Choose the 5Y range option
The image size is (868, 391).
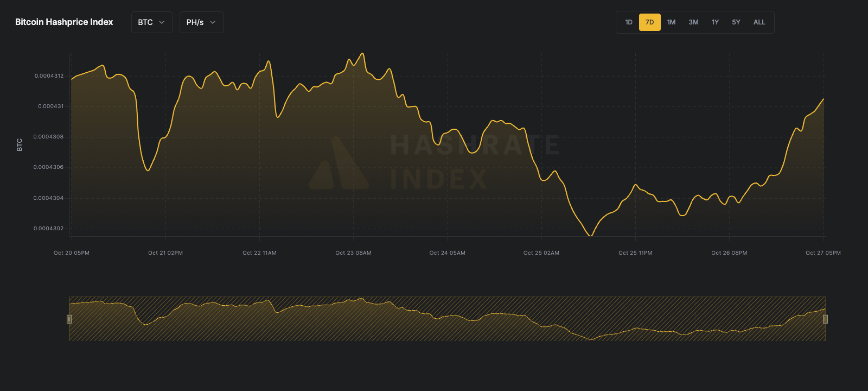coord(736,22)
